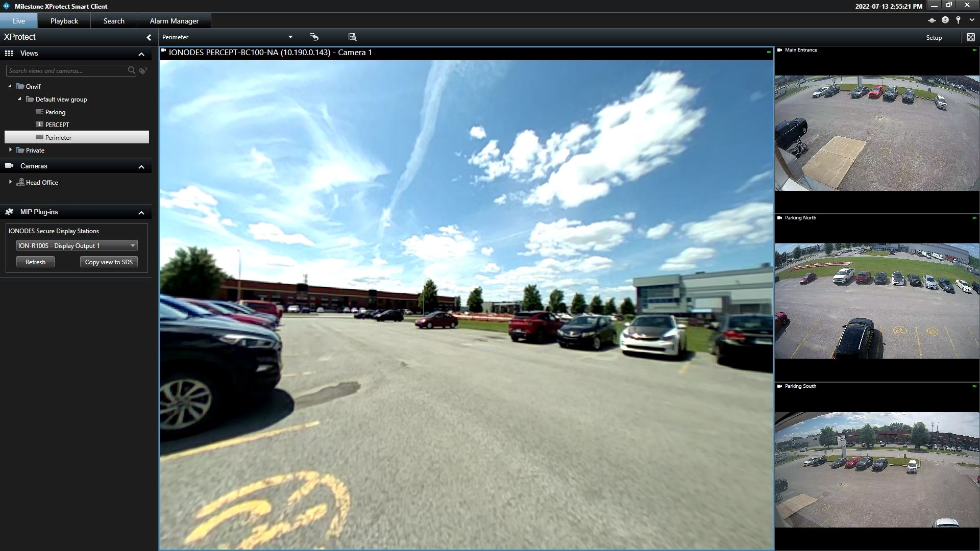Click the camera icon in the Main Entrance title
Image resolution: width=980 pixels, height=551 pixels.
pos(780,50)
